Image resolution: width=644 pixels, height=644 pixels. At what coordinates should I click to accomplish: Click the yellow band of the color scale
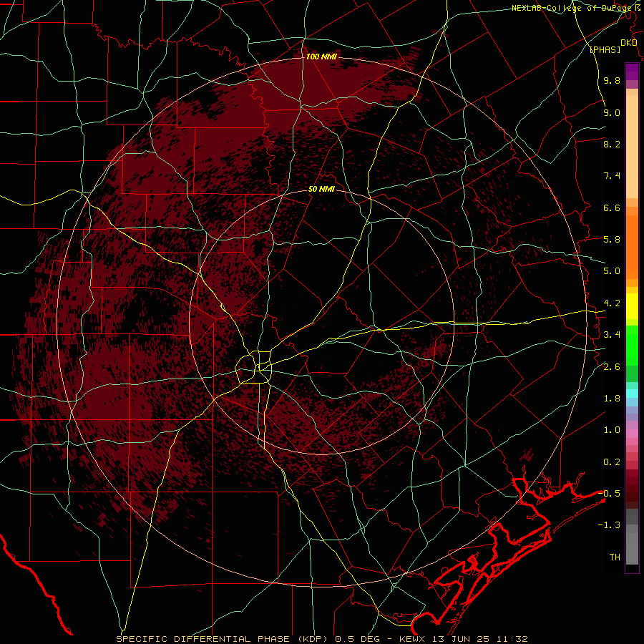tap(632, 306)
